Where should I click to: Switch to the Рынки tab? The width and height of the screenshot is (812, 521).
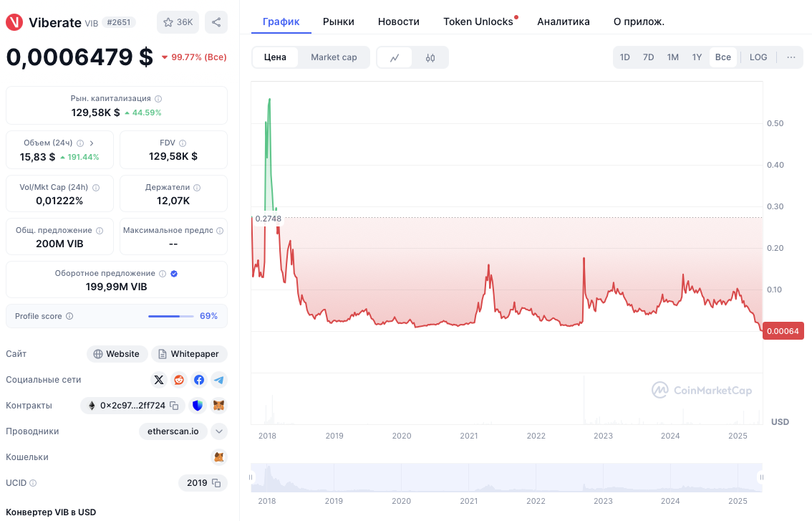point(339,21)
